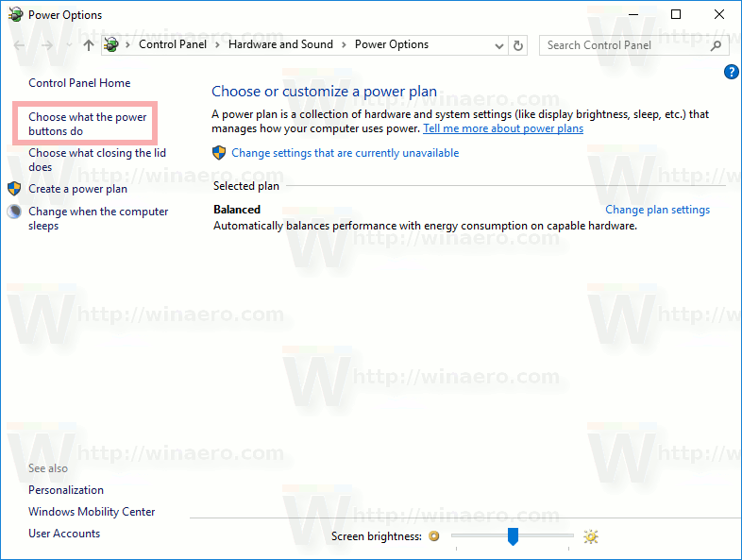Screen dimensions: 742x560
Task: Open Tell me more about power plans
Action: (x=503, y=128)
